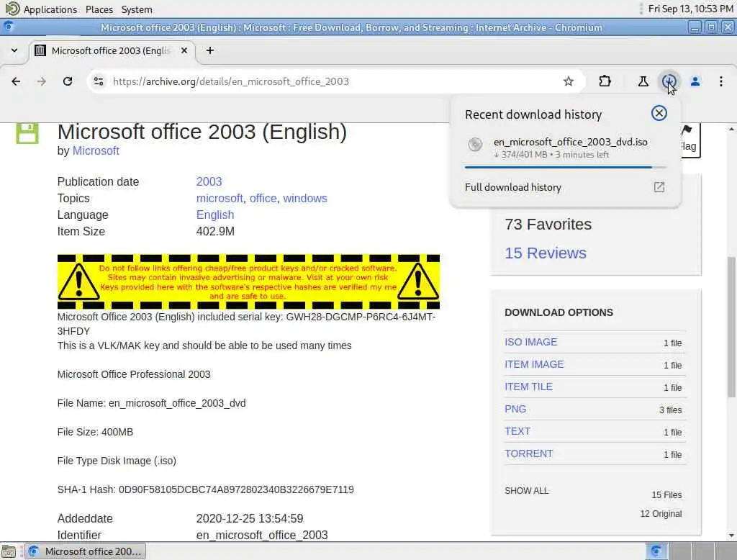Open a new browser tab
Viewport: 737px width, 560px height.
pos(210,50)
